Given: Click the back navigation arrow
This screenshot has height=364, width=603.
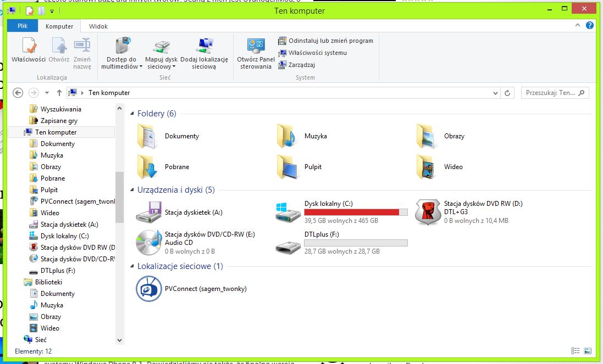Looking at the screenshot, I should click(x=18, y=93).
